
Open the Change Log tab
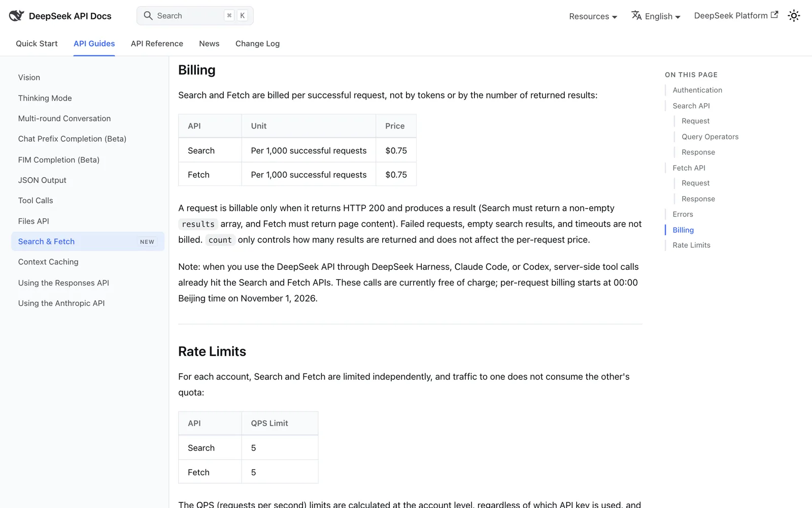(257, 44)
